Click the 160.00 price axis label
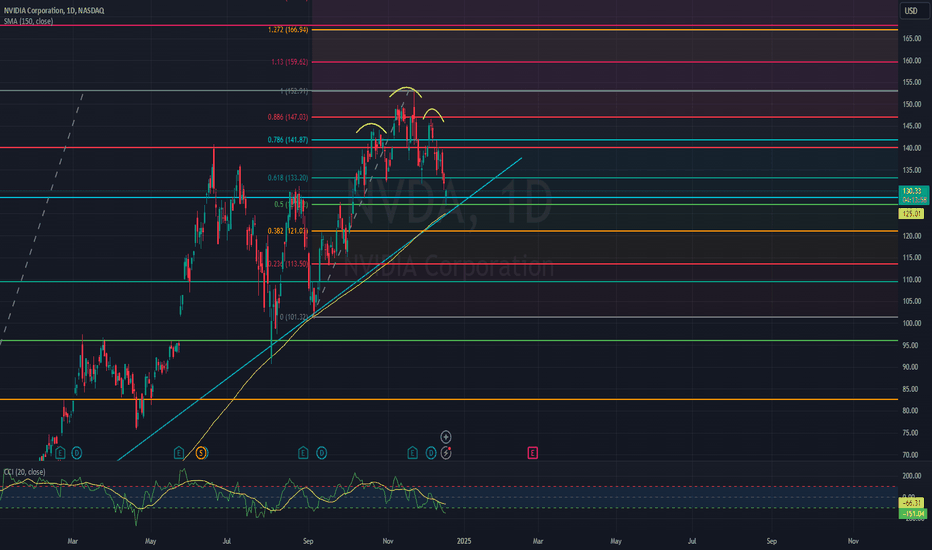Viewport: 932px width, 550px height. tap(911, 61)
